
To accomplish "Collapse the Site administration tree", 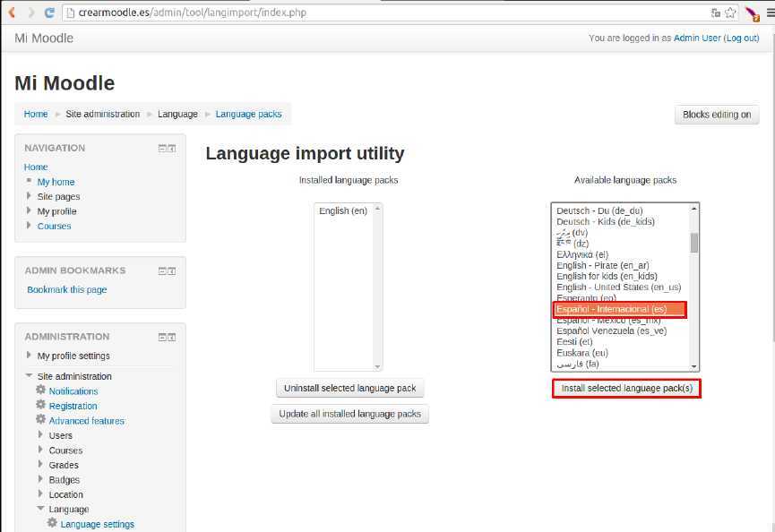I will click(x=30, y=376).
